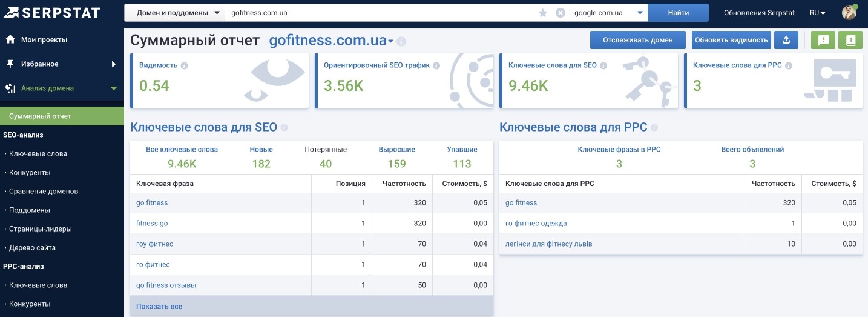Expand the Избранное submenu arrow
The height and width of the screenshot is (317, 868).
click(x=114, y=64)
